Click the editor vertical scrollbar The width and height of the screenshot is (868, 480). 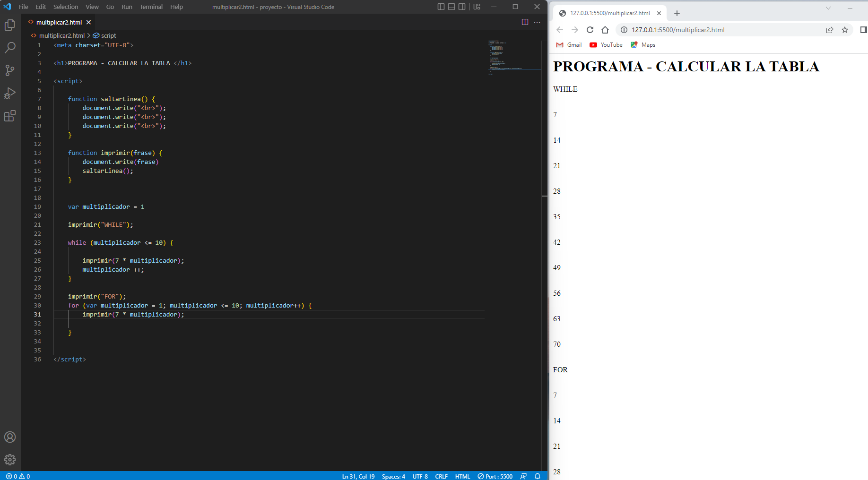[x=544, y=255]
